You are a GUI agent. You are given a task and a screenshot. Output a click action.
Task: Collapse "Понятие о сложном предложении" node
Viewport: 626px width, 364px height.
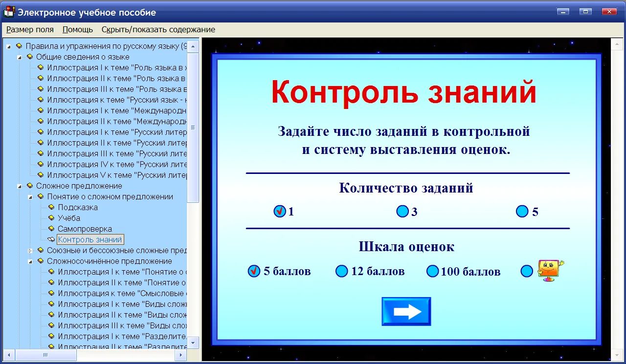[30, 197]
